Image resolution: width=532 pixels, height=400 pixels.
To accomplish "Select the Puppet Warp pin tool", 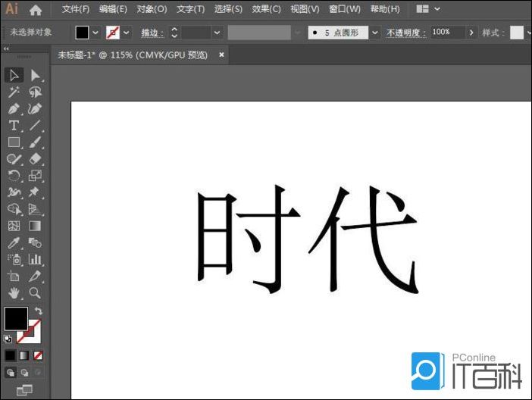I will click(x=35, y=192).
